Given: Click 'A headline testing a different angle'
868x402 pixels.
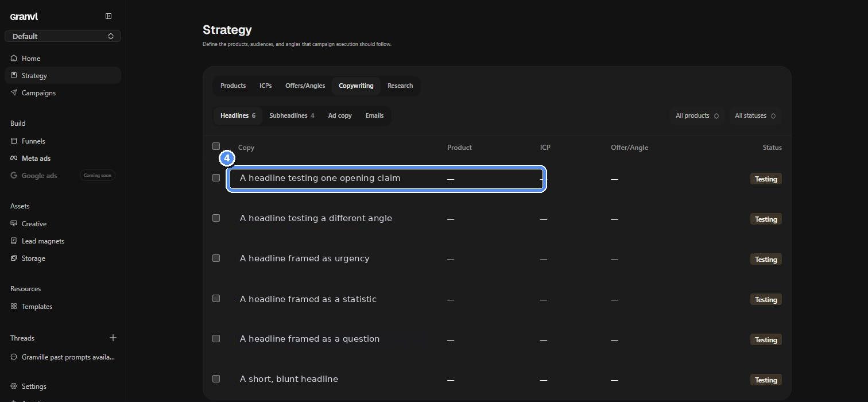Looking at the screenshot, I should pos(316,218).
